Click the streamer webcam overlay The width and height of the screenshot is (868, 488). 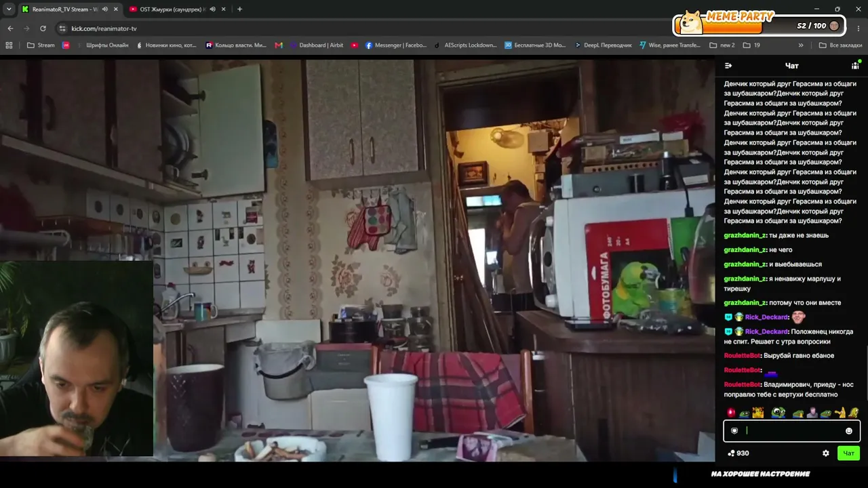[77, 359]
